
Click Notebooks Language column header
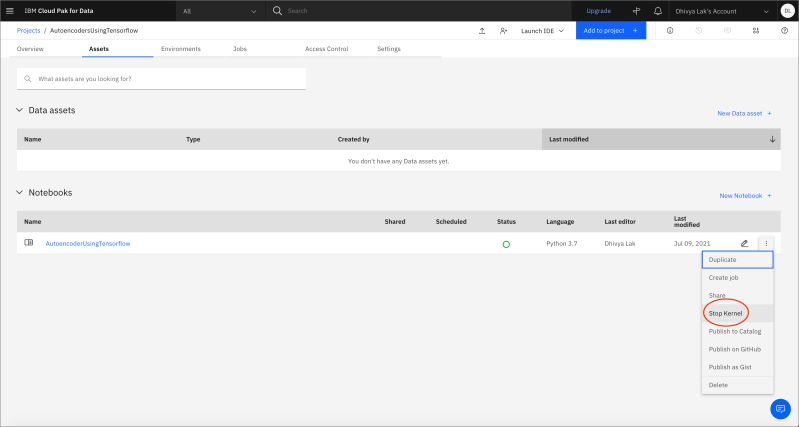click(560, 222)
